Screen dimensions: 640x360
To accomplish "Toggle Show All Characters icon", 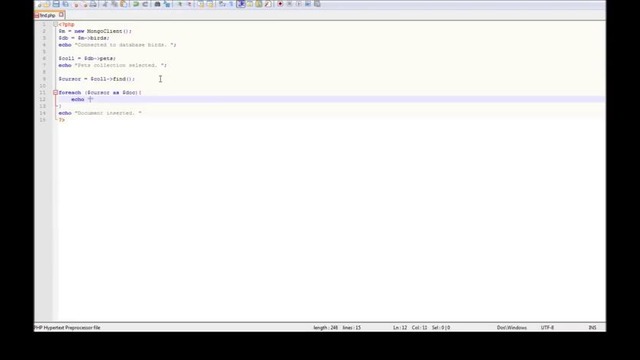I will pyautogui.click(x=231, y=4).
